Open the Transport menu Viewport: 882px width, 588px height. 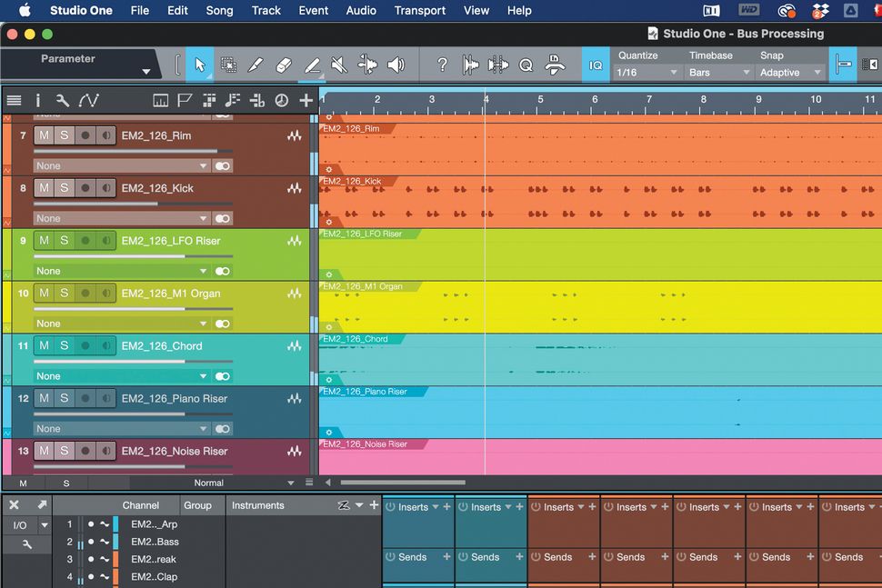pos(419,11)
